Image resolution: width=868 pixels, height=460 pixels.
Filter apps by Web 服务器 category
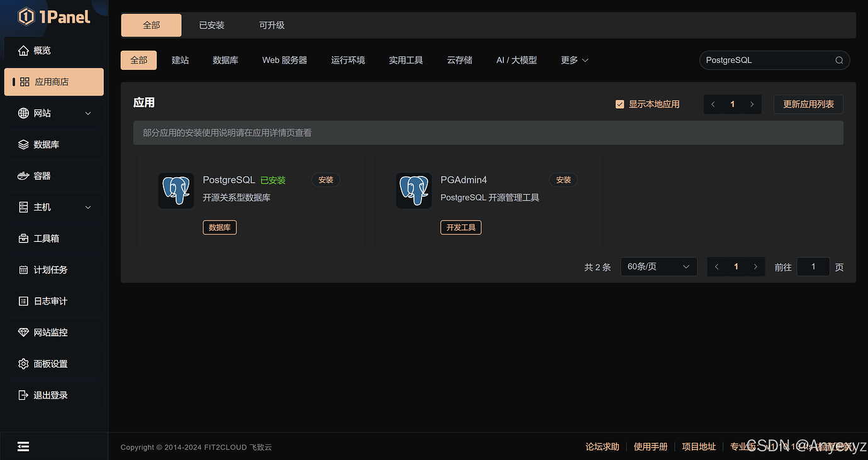click(x=285, y=60)
